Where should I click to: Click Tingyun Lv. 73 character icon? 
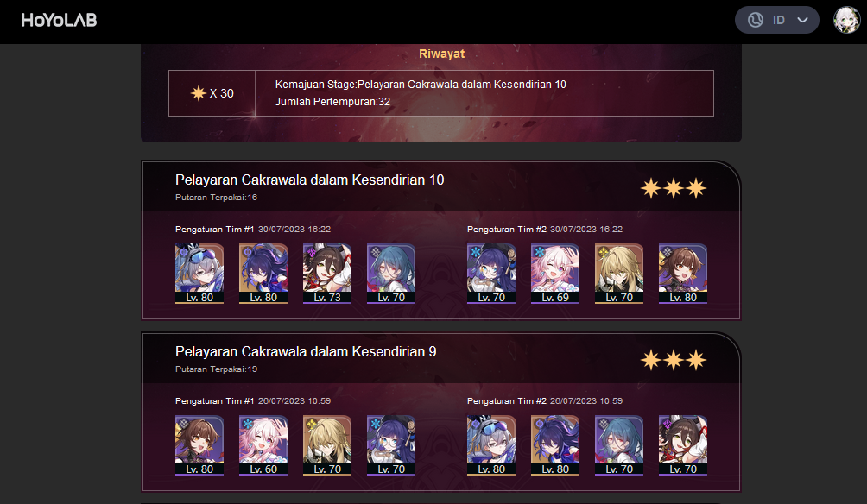(327, 274)
